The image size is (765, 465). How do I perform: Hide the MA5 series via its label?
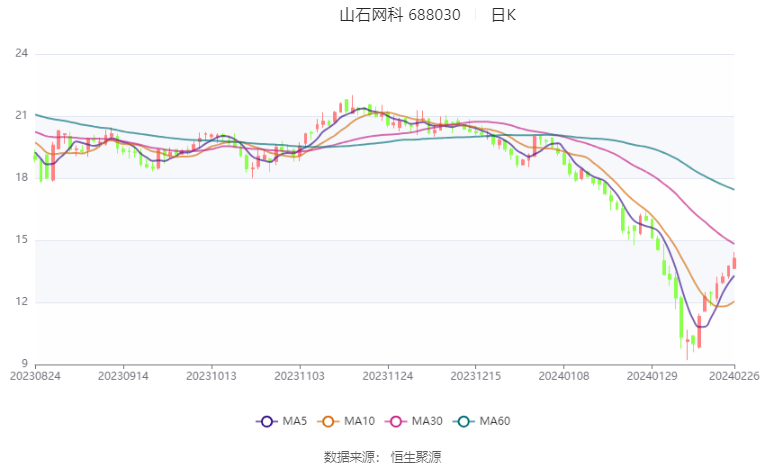pyautogui.click(x=295, y=421)
